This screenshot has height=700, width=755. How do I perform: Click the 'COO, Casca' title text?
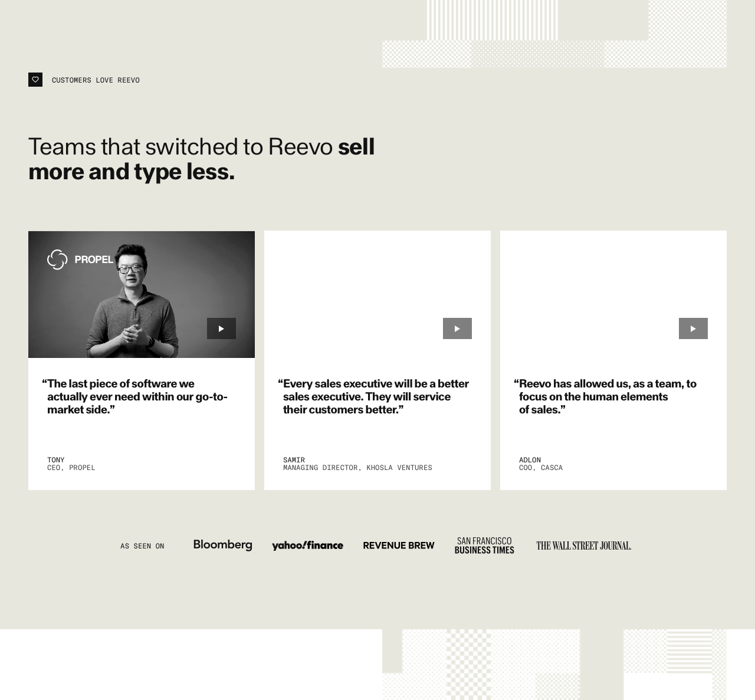[x=541, y=468]
